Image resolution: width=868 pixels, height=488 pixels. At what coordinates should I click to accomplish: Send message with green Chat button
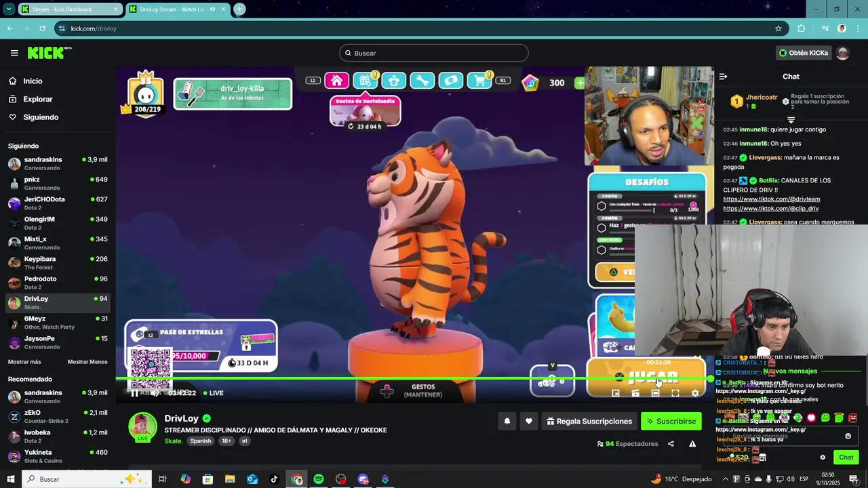point(846,457)
